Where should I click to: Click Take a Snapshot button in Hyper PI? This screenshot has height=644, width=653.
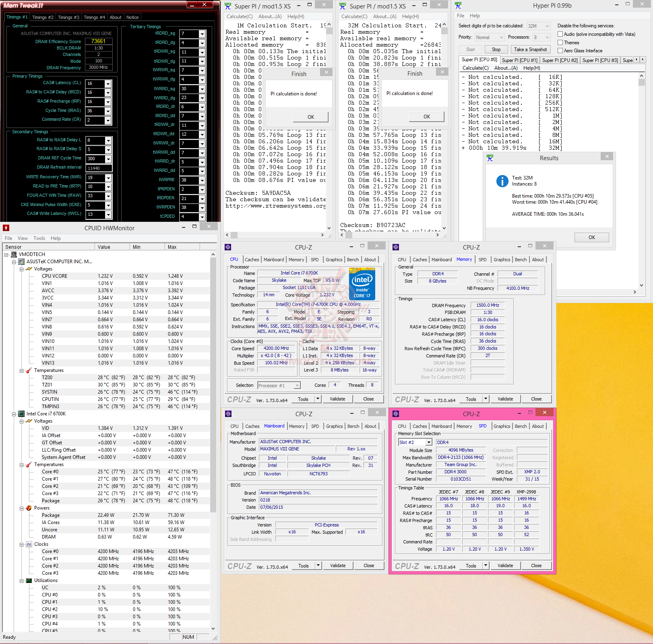point(530,50)
